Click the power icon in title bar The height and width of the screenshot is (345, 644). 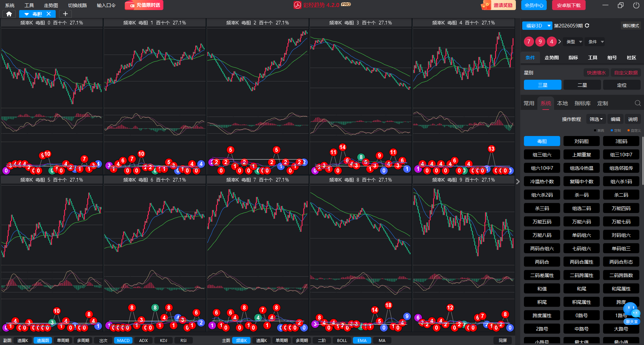click(x=636, y=5)
